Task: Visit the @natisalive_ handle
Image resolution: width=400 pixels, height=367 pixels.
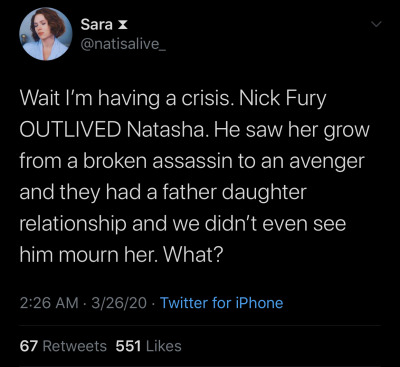Action: pos(123,44)
